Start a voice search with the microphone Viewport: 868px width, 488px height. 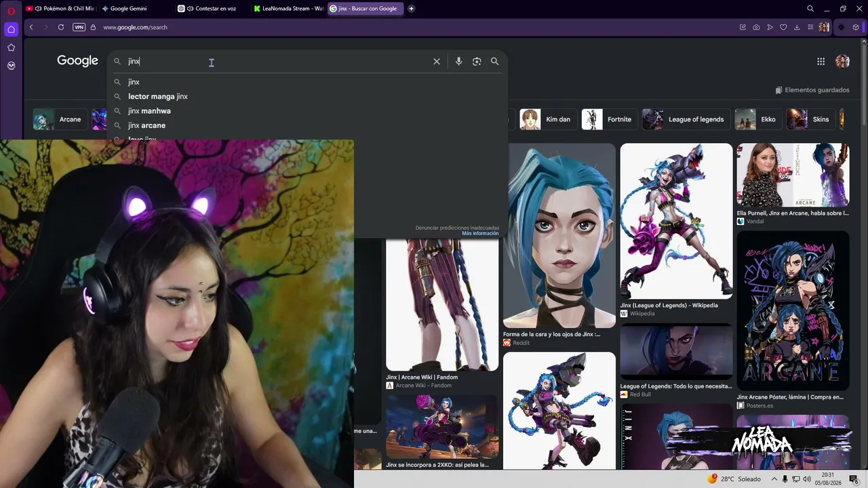(x=458, y=61)
